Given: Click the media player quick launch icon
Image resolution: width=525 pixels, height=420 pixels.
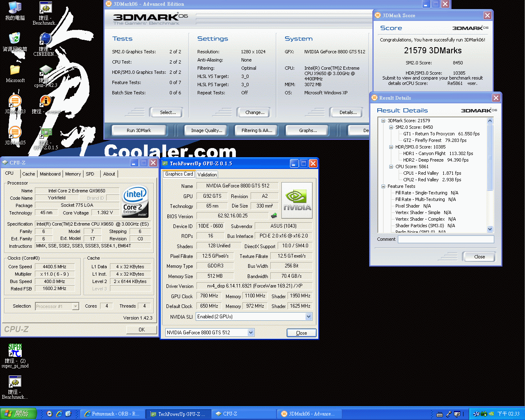Looking at the screenshot, I should coord(50,414).
